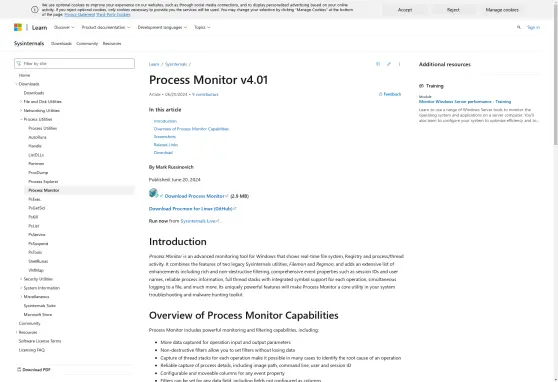This screenshot has width=558, height=382.
Task: Select ProcDump in the sidebar
Action: point(38,172)
